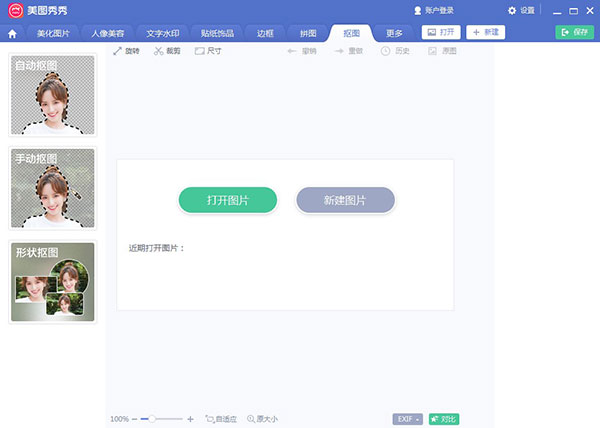Click the 重做 redo arrow
The width and height of the screenshot is (600, 428).
tap(349, 51)
